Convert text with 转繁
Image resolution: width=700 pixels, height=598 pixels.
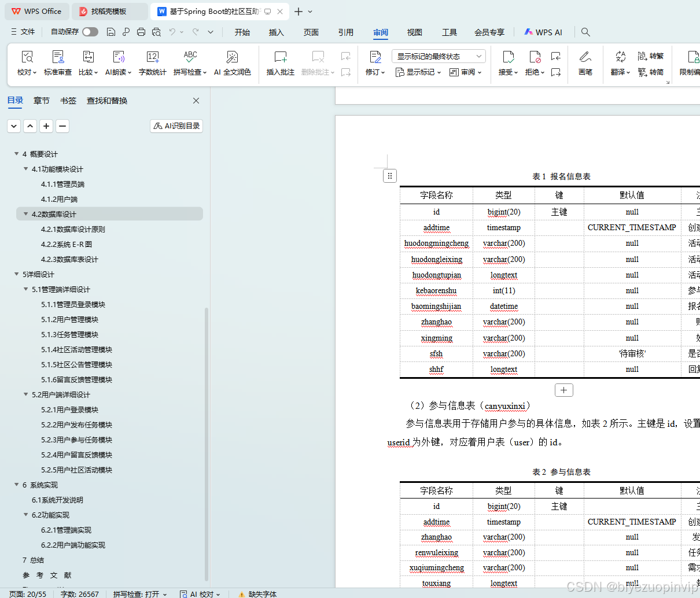point(651,56)
